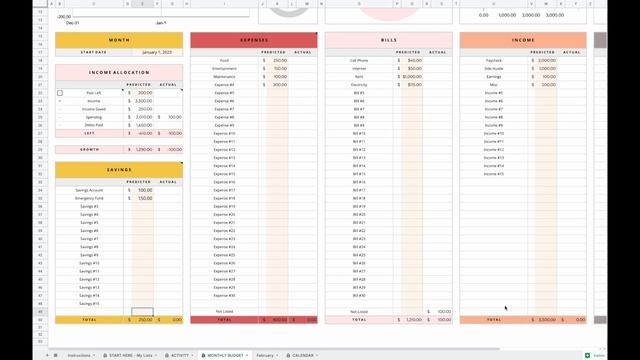This screenshot has width=640, height=360.
Task: Select the START DATE label cell
Action: click(x=93, y=52)
